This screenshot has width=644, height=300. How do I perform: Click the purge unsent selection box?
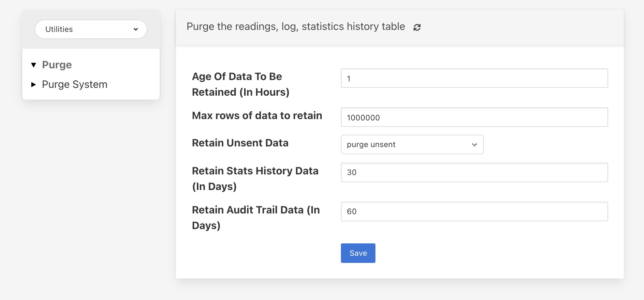tap(412, 144)
